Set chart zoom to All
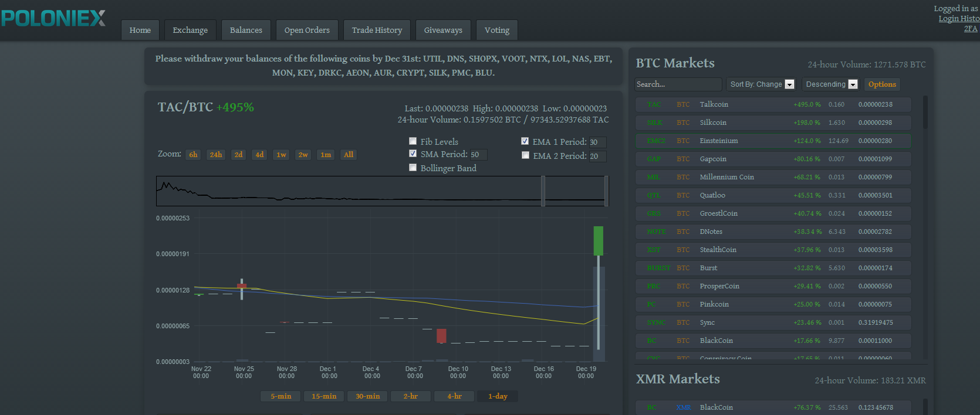This screenshot has width=980, height=415. pyautogui.click(x=349, y=155)
